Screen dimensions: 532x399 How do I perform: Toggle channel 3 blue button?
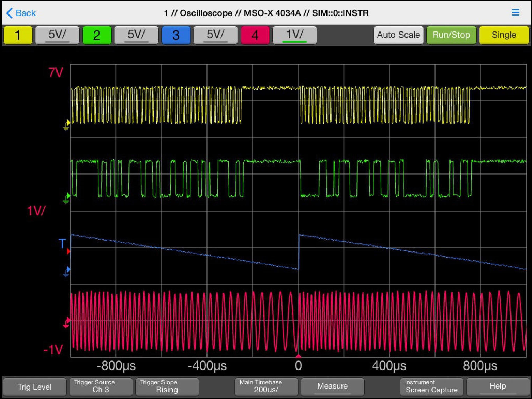[176, 35]
